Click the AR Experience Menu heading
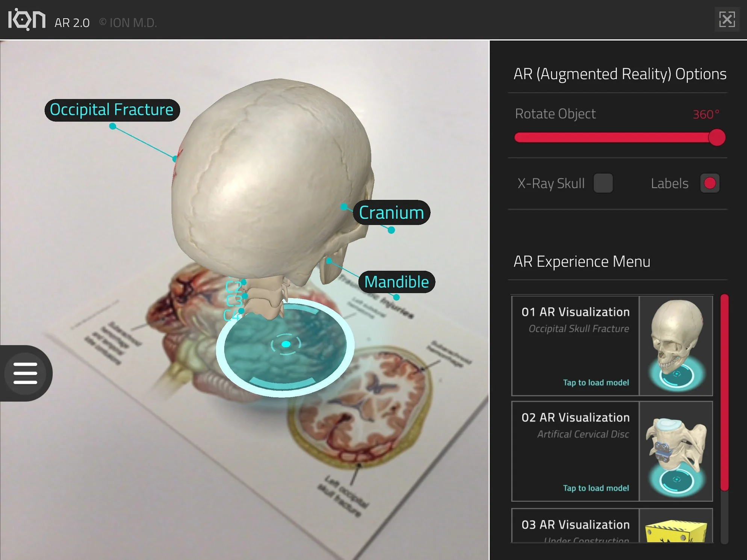The width and height of the screenshot is (747, 560). 582,262
